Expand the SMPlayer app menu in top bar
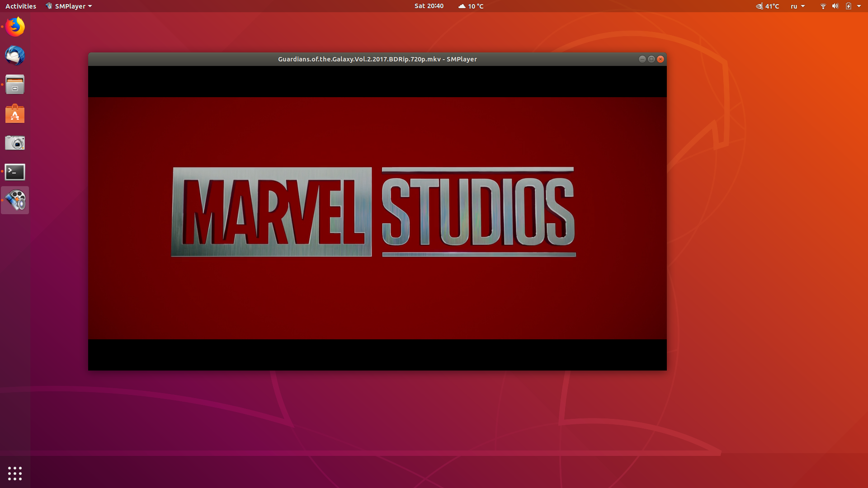This screenshot has width=868, height=488. coord(69,6)
